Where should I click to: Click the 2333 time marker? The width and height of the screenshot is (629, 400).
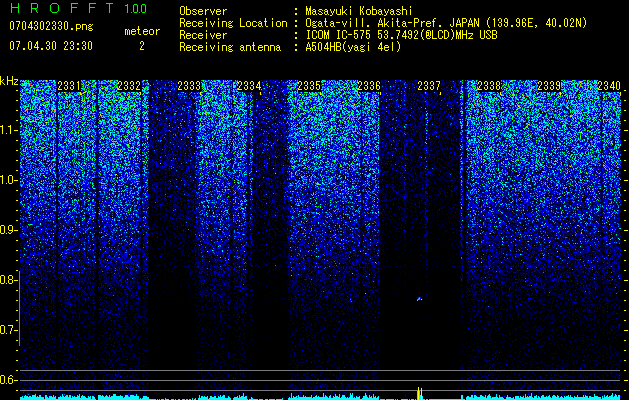[x=189, y=86]
